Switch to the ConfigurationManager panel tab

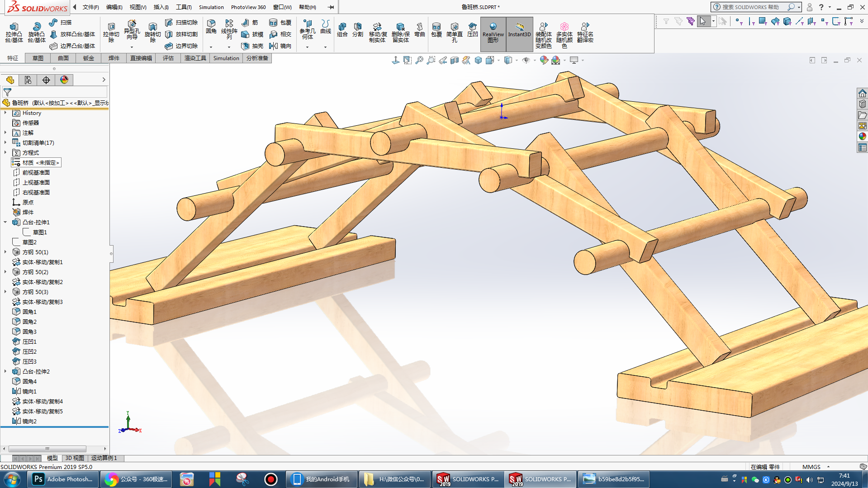coord(46,80)
